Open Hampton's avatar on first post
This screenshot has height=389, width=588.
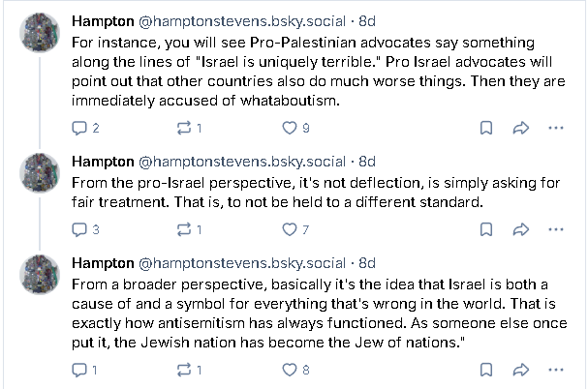click(x=40, y=33)
